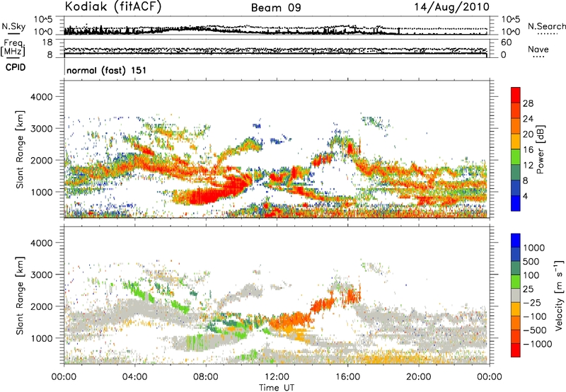566x392 pixels.
Task: Click the '4000' range tick in the velocity panel
Action: (x=41, y=243)
